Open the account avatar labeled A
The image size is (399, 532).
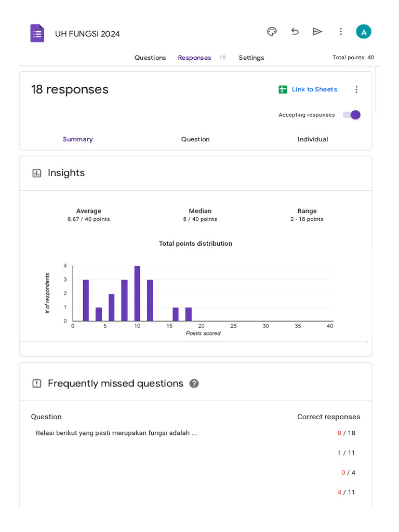point(363,32)
